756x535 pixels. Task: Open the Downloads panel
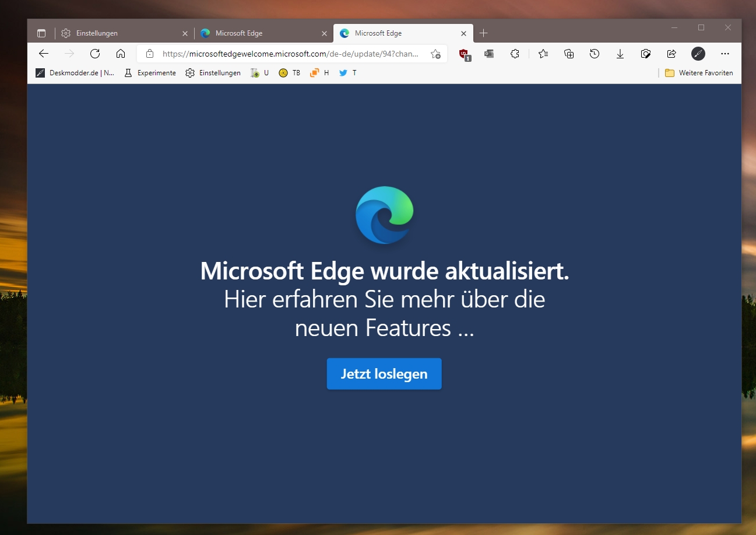point(620,54)
